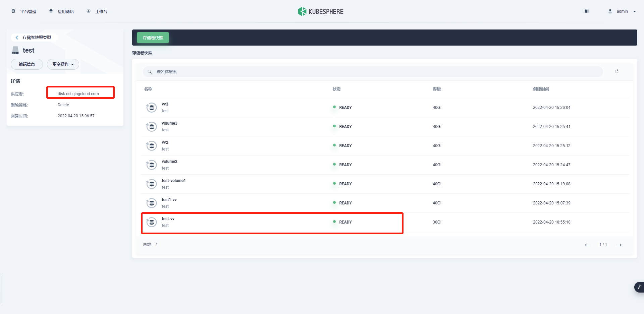Click the volume2 snapshot icon

[x=152, y=165]
